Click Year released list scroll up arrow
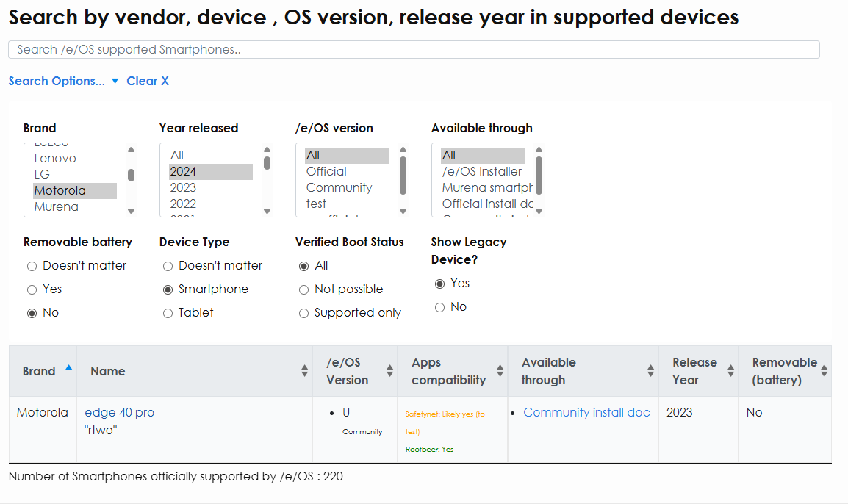848x504 pixels. coord(267,149)
